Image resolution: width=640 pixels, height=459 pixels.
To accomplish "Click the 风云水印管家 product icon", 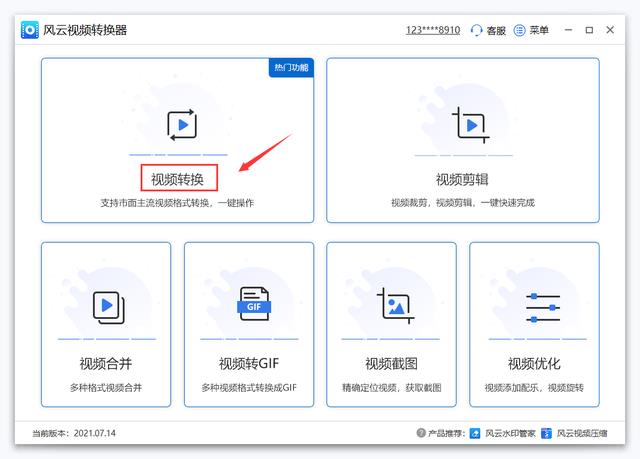I will tap(475, 433).
